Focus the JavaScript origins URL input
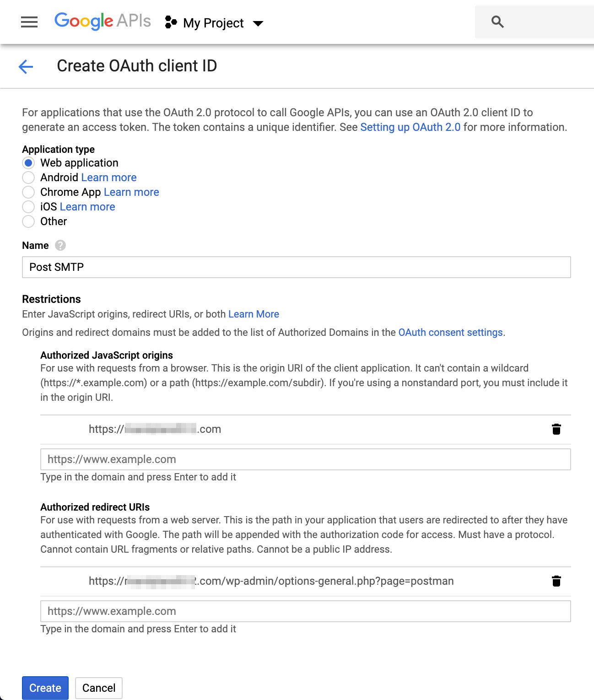 (305, 459)
